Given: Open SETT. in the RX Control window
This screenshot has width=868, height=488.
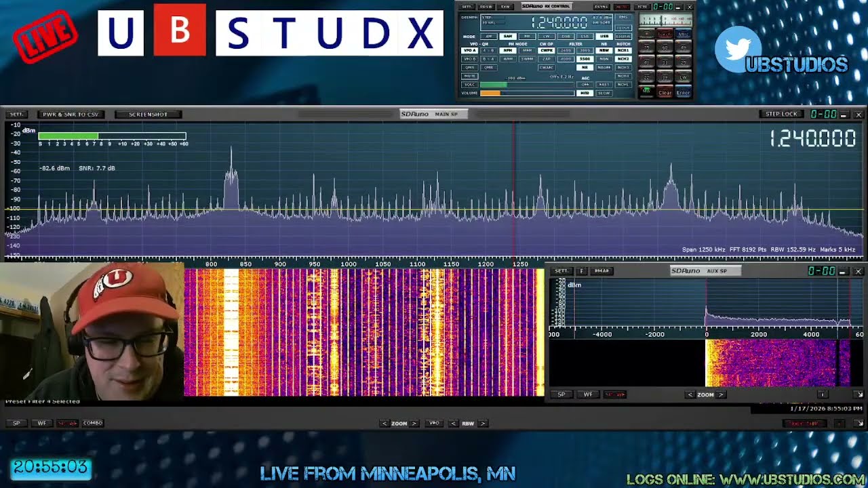Looking at the screenshot, I should [467, 7].
